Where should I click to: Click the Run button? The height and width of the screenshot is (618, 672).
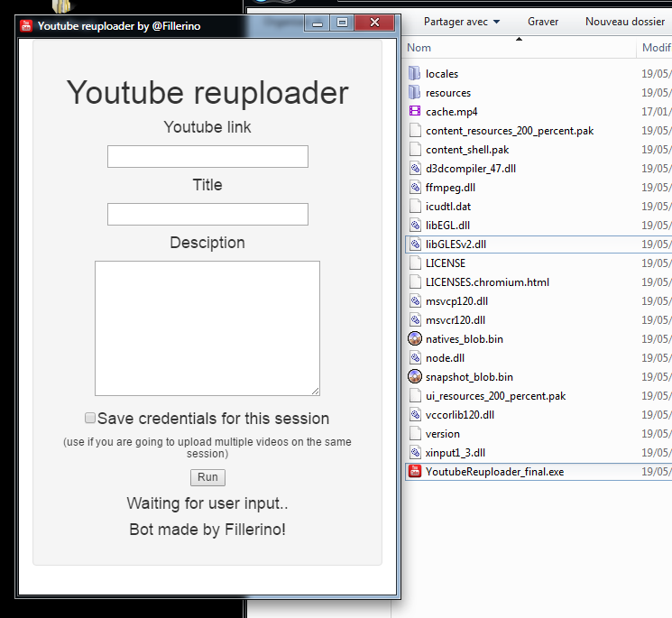(207, 477)
